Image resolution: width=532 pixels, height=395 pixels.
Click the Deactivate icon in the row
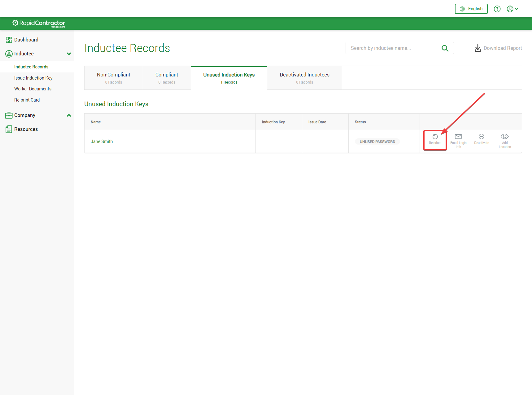(x=482, y=137)
